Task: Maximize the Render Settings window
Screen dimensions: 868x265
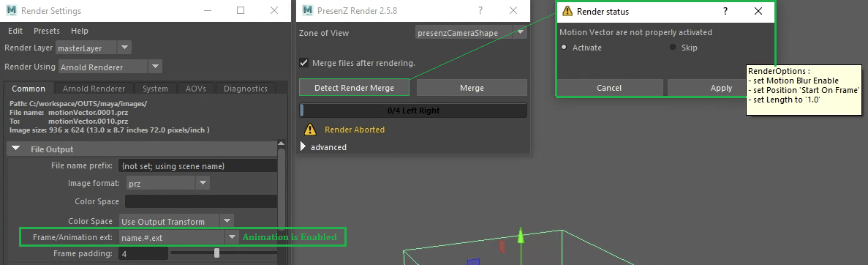Action: 241,10
